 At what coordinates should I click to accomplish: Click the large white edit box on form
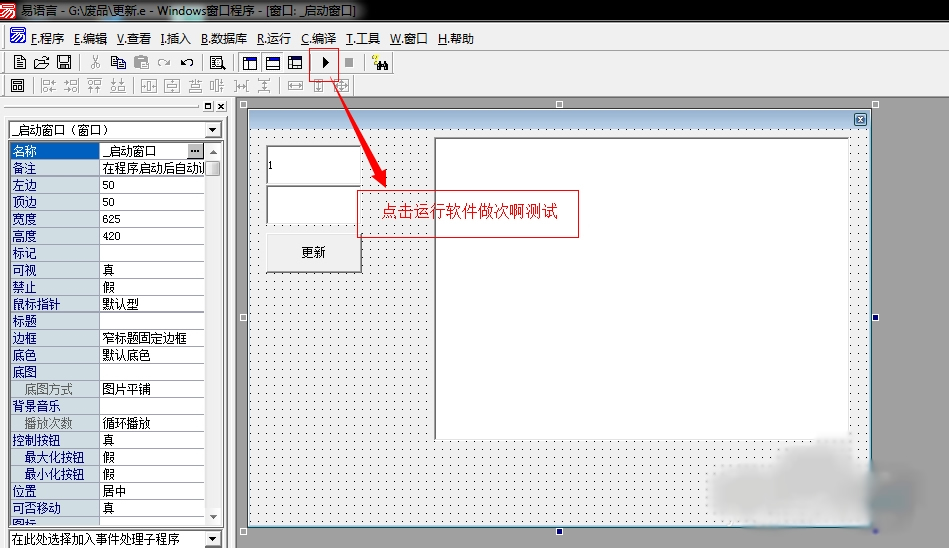click(x=642, y=289)
